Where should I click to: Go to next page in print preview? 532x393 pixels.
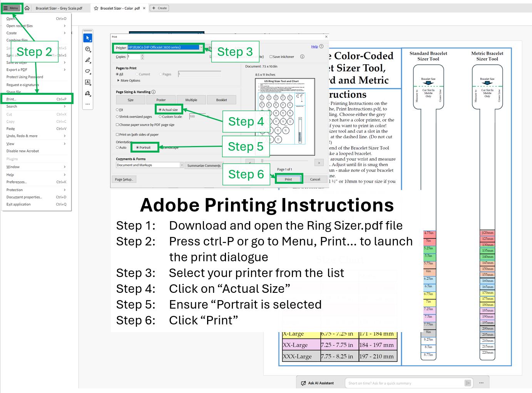coord(319,163)
